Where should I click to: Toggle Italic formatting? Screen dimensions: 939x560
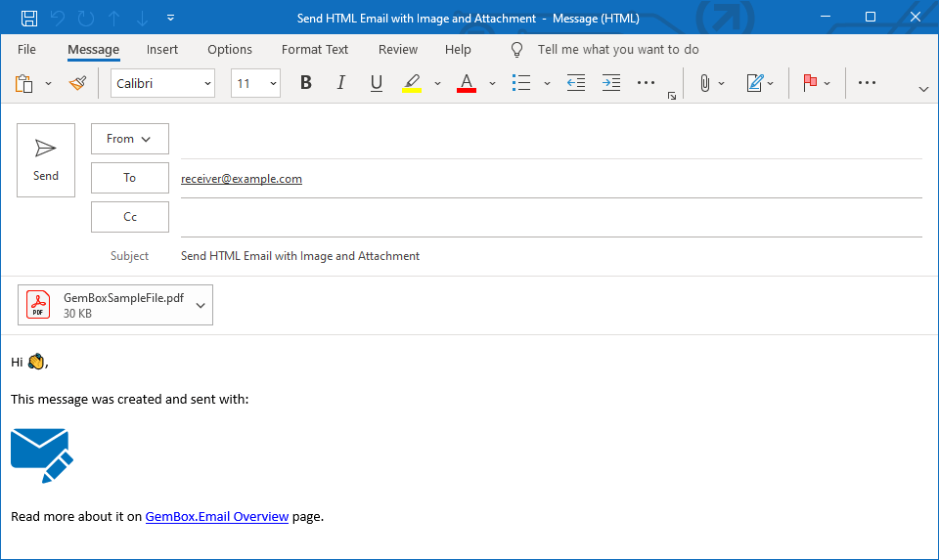[341, 84]
